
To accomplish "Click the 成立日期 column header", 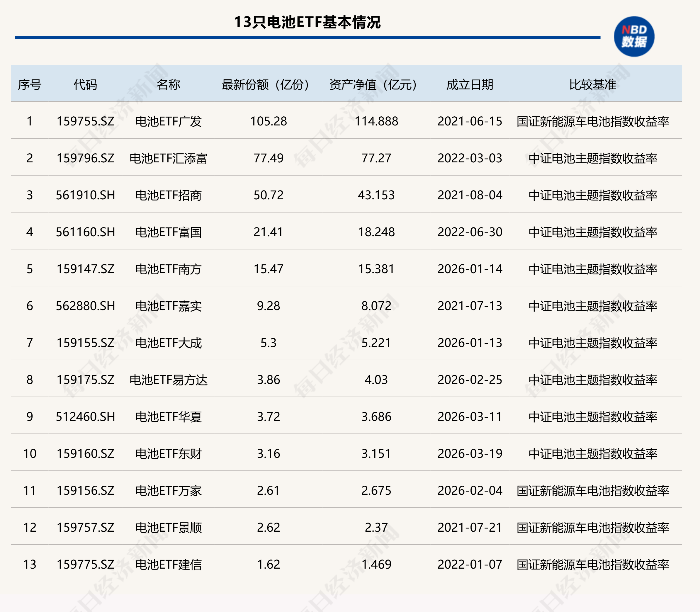I will pyautogui.click(x=470, y=84).
